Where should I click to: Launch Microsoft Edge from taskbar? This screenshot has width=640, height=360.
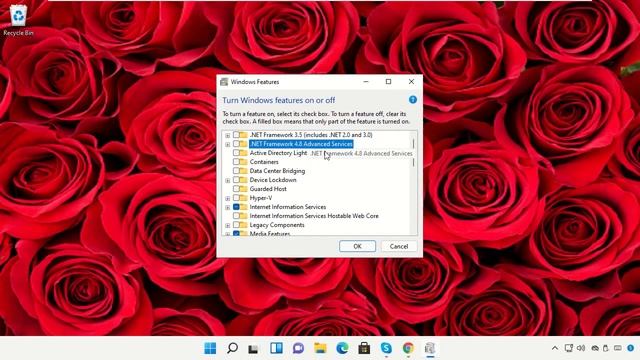pyautogui.click(x=342, y=348)
